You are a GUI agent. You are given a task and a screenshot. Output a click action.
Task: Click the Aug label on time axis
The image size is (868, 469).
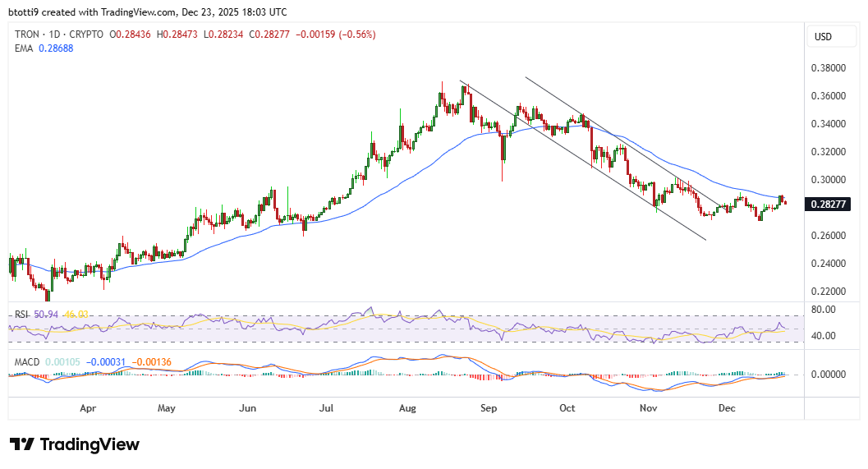click(407, 407)
